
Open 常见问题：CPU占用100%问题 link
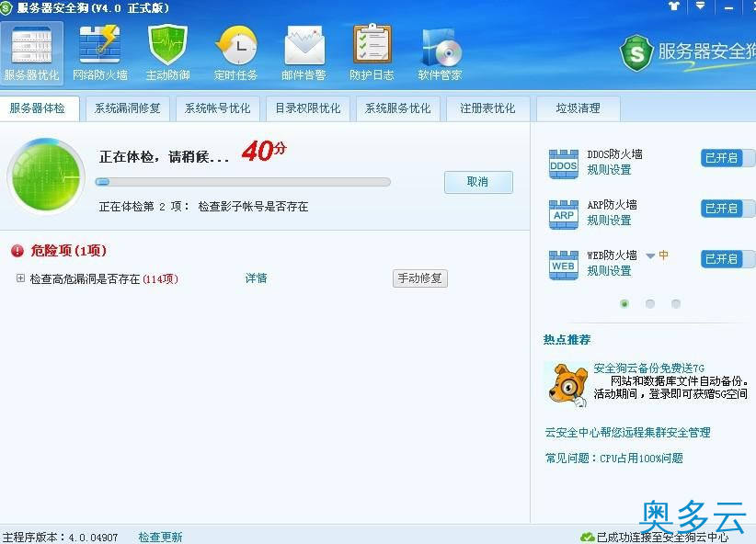[613, 458]
